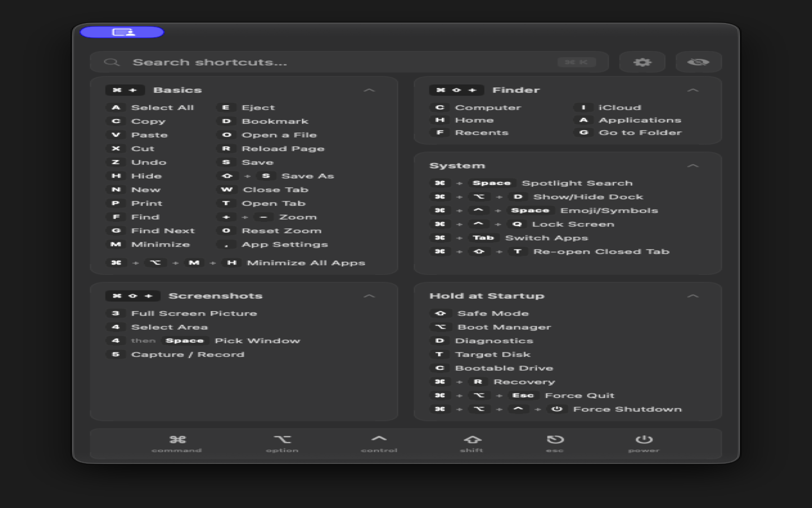Collapse the Finder section chevron
The width and height of the screenshot is (812, 508).
pos(693,90)
